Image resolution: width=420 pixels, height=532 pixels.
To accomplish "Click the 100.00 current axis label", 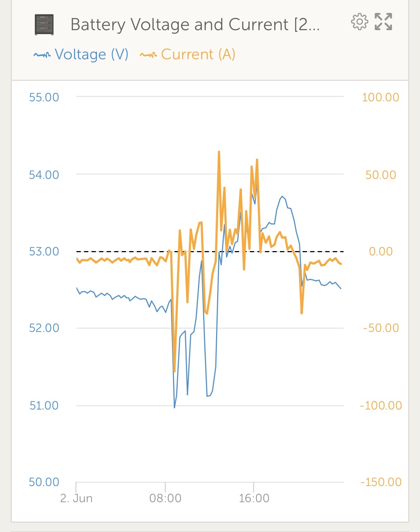I will click(x=381, y=97).
